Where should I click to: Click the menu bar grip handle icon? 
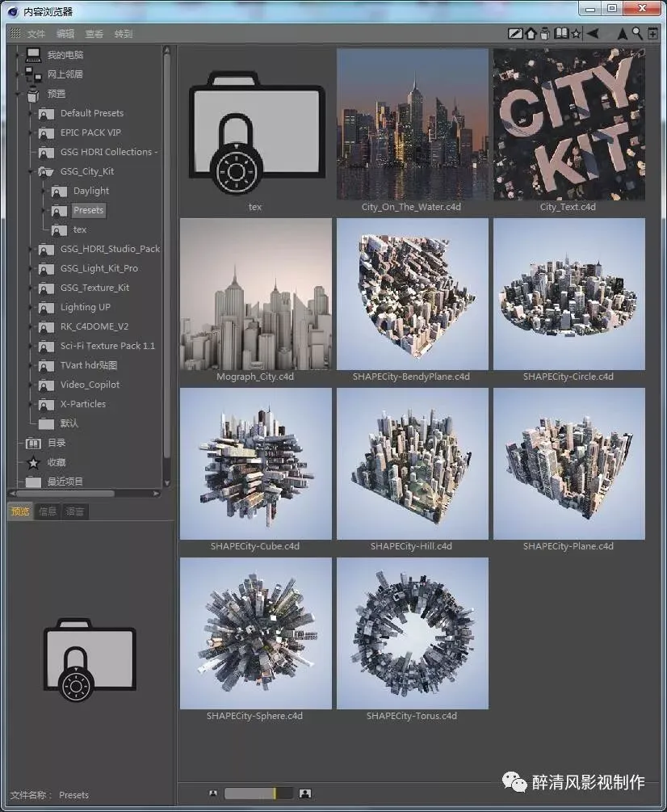pos(15,33)
